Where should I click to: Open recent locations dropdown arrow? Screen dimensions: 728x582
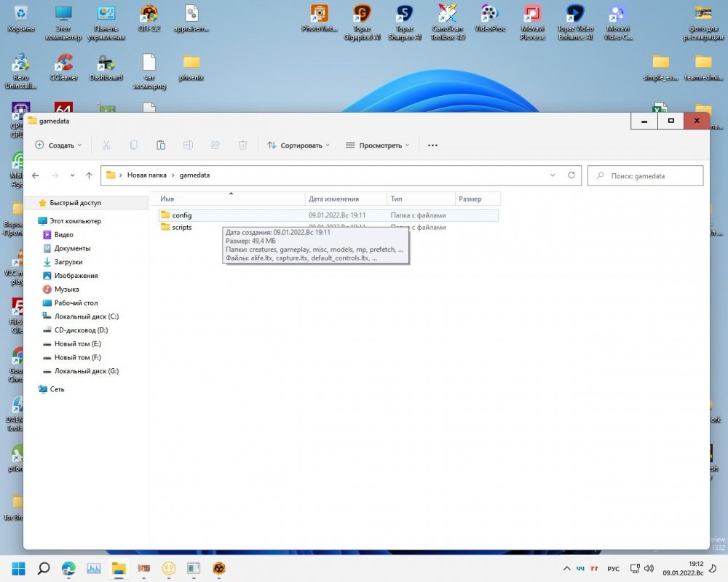(x=72, y=175)
